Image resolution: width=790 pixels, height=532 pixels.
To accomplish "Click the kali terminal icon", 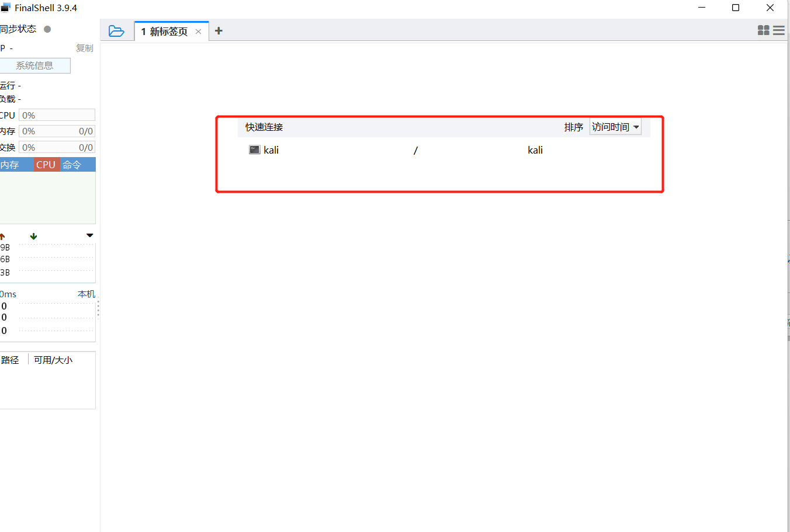I will pyautogui.click(x=255, y=150).
